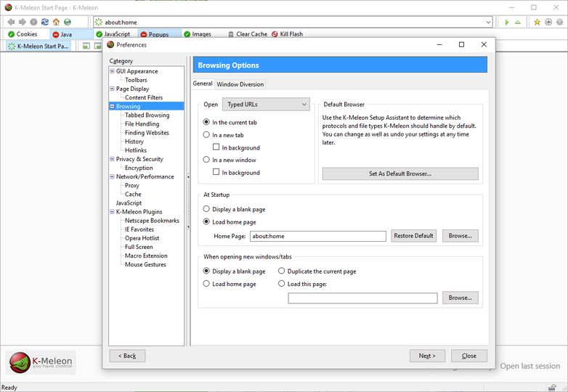
Task: Select Cache in category tree
Action: coord(133,194)
